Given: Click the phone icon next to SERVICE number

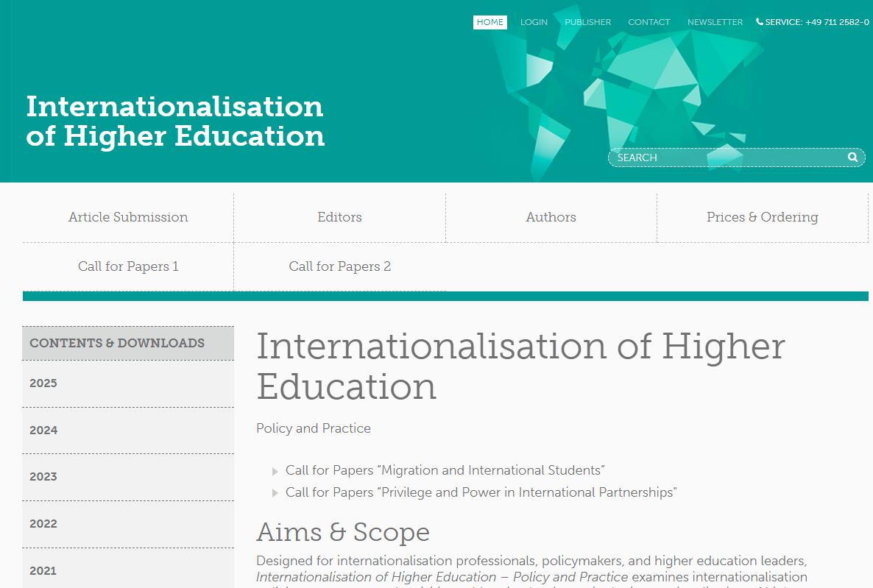Looking at the screenshot, I should (x=759, y=21).
